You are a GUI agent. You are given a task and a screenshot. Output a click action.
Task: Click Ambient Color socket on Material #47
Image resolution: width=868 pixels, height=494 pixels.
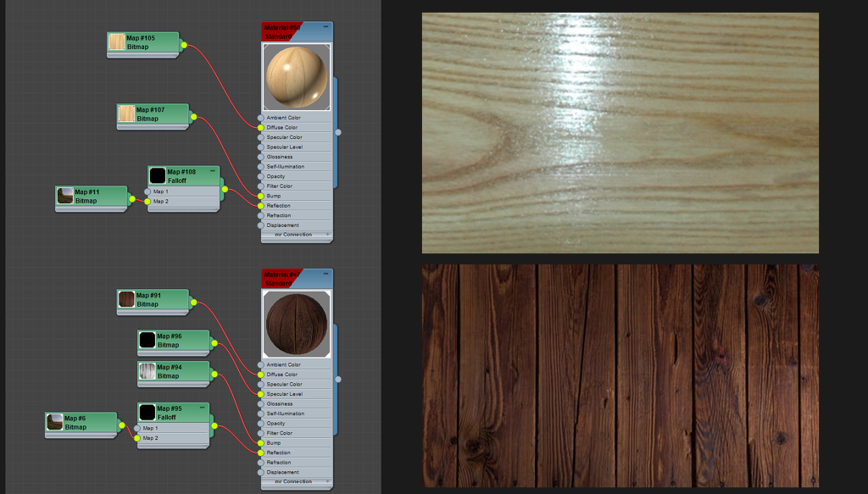261,365
